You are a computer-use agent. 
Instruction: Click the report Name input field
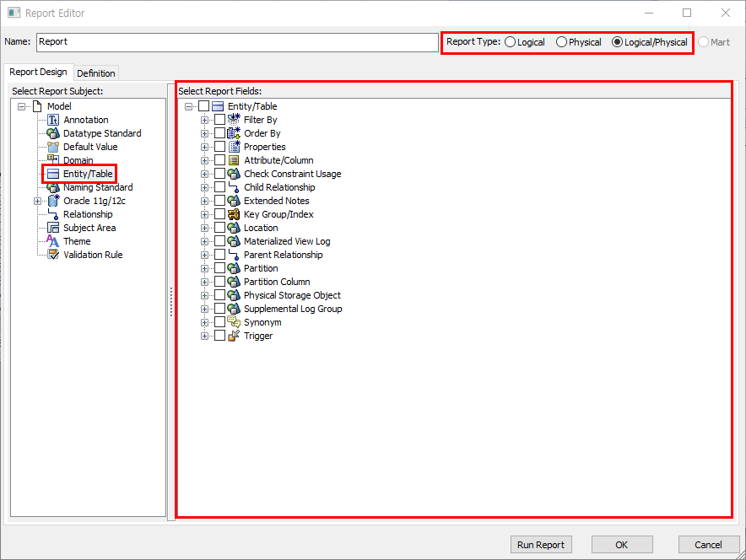(x=237, y=42)
